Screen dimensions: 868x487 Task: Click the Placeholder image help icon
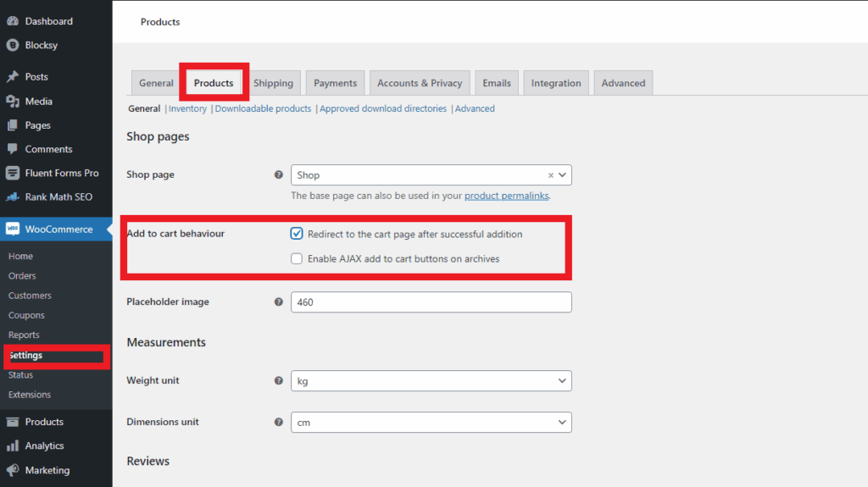[x=278, y=302]
